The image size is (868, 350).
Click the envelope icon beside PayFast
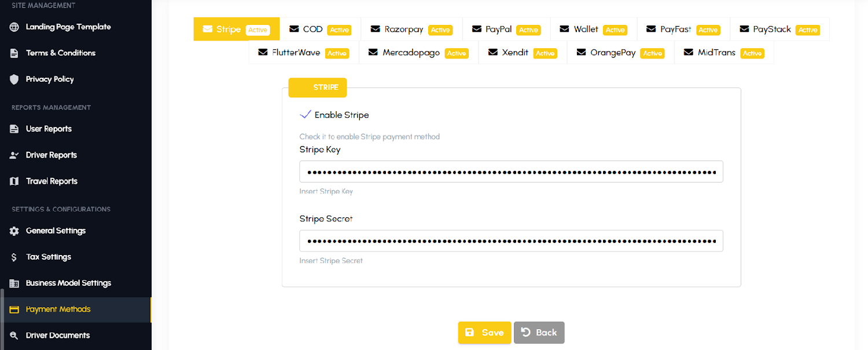coord(651,29)
